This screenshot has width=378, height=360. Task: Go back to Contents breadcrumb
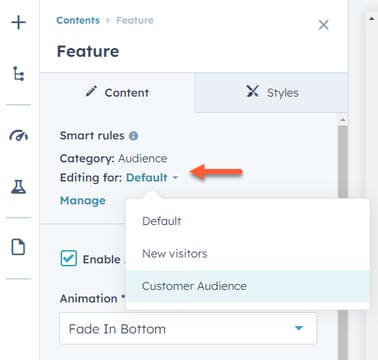pyautogui.click(x=78, y=20)
